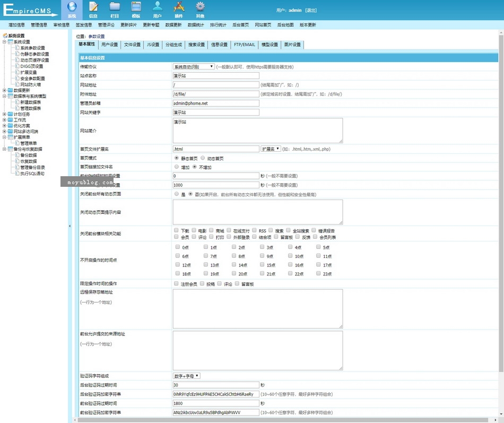Screen dimensions: 504x423
Task: Switch to the 用户设置 tab
Action: pos(110,45)
